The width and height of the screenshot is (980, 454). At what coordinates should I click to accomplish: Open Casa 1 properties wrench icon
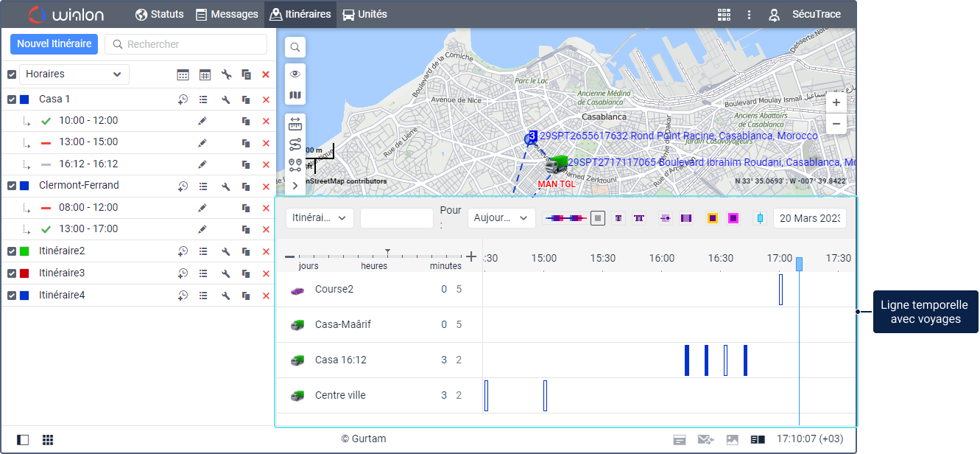click(x=227, y=99)
